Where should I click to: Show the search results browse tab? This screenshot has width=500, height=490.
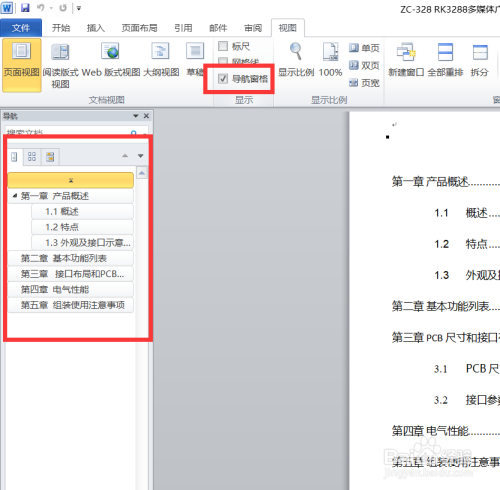coord(50,157)
